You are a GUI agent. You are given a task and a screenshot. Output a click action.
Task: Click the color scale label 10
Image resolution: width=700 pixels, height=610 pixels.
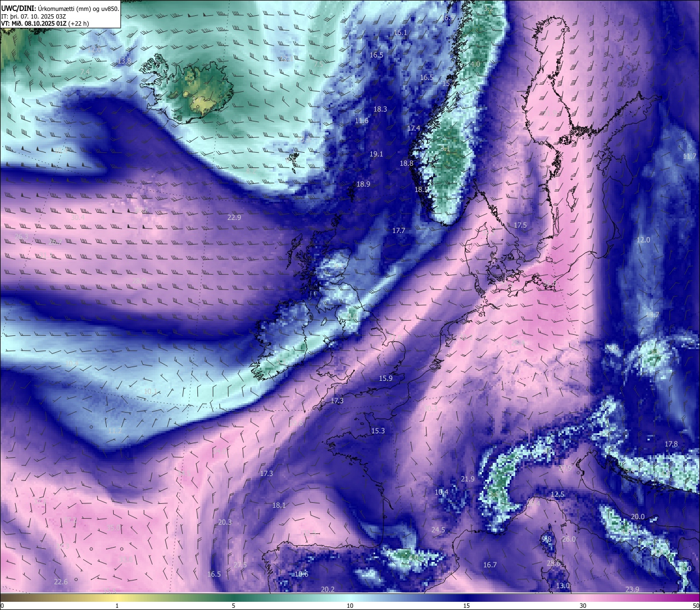coord(350,606)
